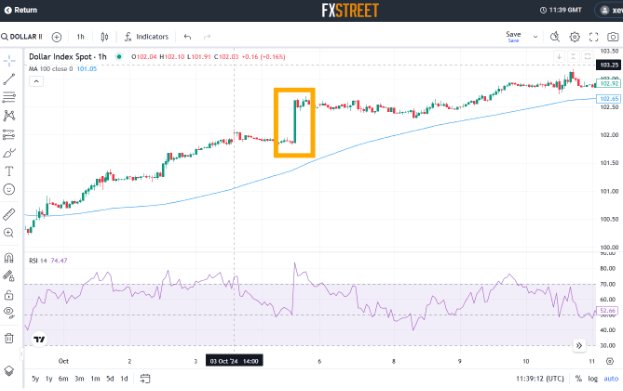Open the user account profile button
This screenshot has width=623, height=391.
pos(609,10)
